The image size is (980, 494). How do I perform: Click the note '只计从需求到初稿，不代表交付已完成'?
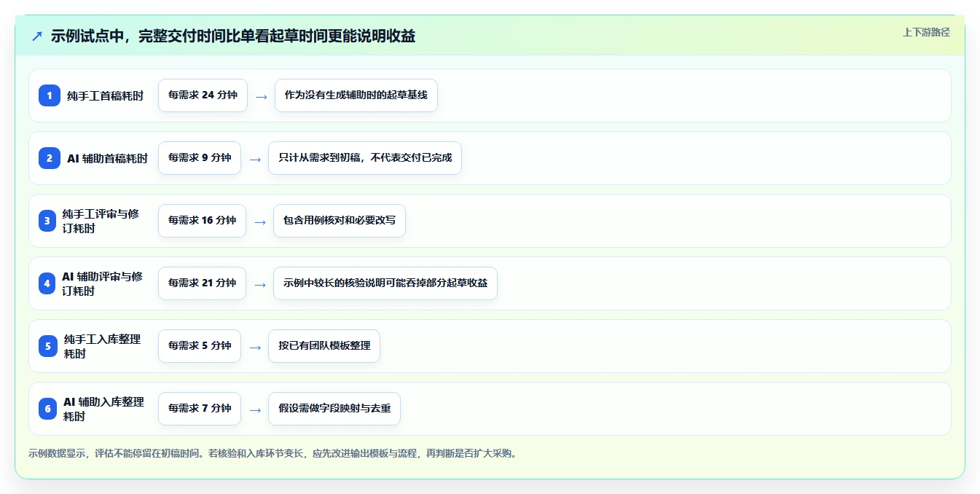coord(365,158)
